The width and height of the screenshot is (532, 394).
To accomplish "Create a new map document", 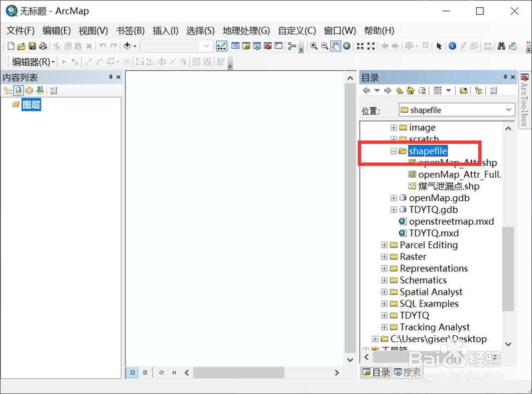I will tap(11, 46).
